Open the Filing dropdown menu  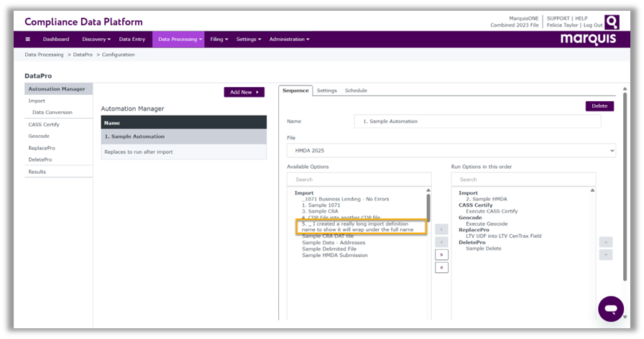tap(219, 40)
